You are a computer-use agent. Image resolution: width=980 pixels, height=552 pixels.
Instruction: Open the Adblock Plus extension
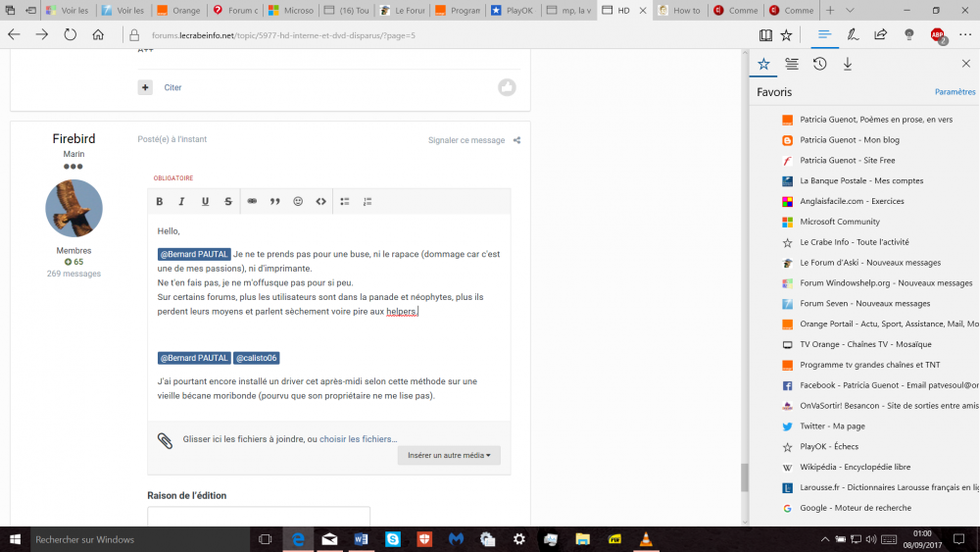pyautogui.click(x=938, y=35)
